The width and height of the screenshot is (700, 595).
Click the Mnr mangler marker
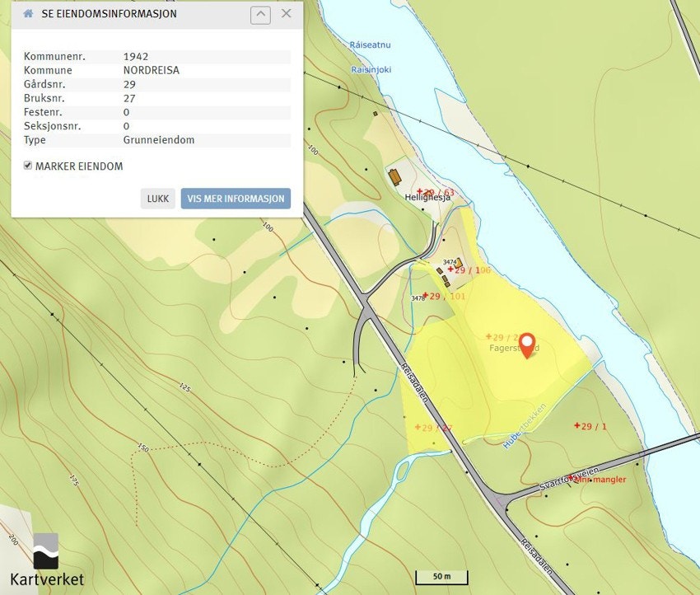597,480
